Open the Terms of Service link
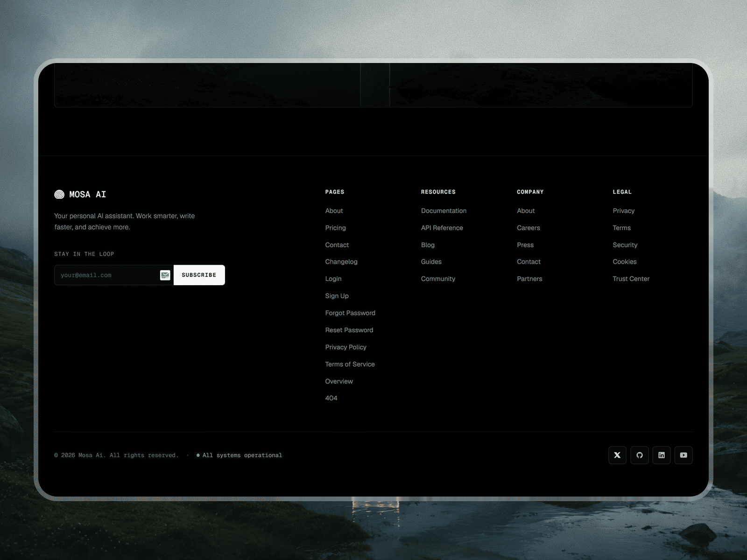Viewport: 747px width, 560px height. pyautogui.click(x=350, y=364)
